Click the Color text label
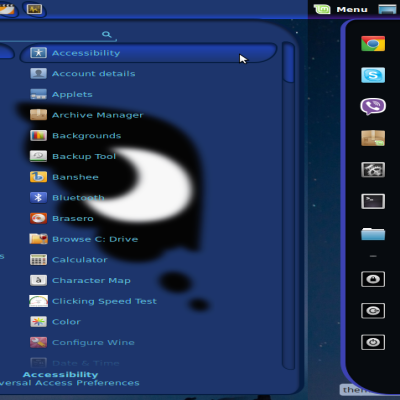The width and height of the screenshot is (400, 400). pyautogui.click(x=66, y=322)
